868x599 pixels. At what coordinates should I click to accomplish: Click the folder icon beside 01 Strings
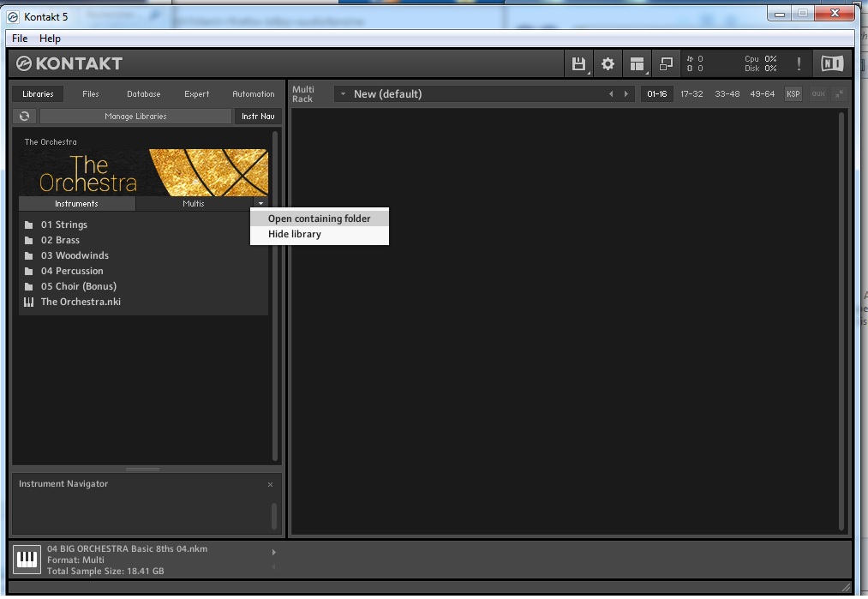tap(29, 225)
